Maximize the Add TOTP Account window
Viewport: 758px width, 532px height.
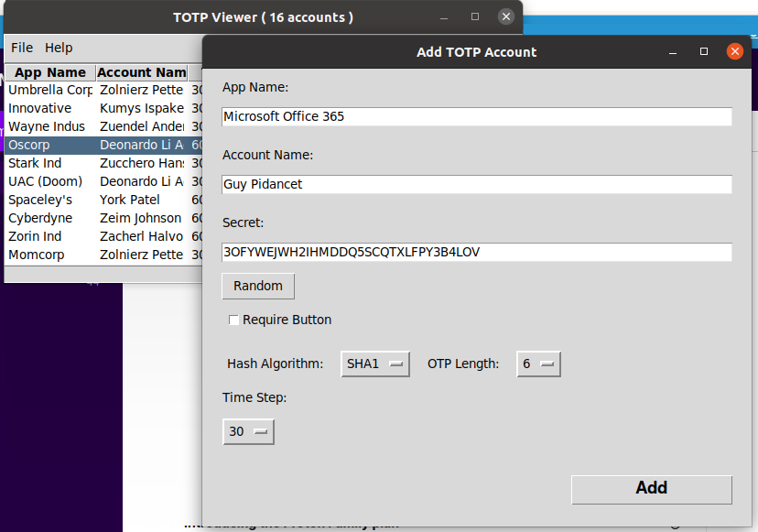click(704, 52)
